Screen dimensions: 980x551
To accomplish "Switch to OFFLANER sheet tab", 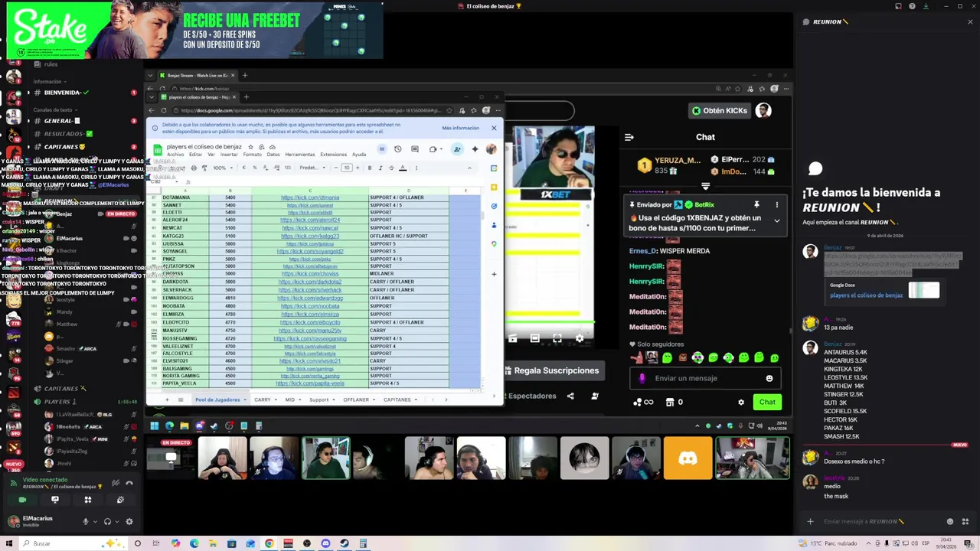I will (355, 399).
